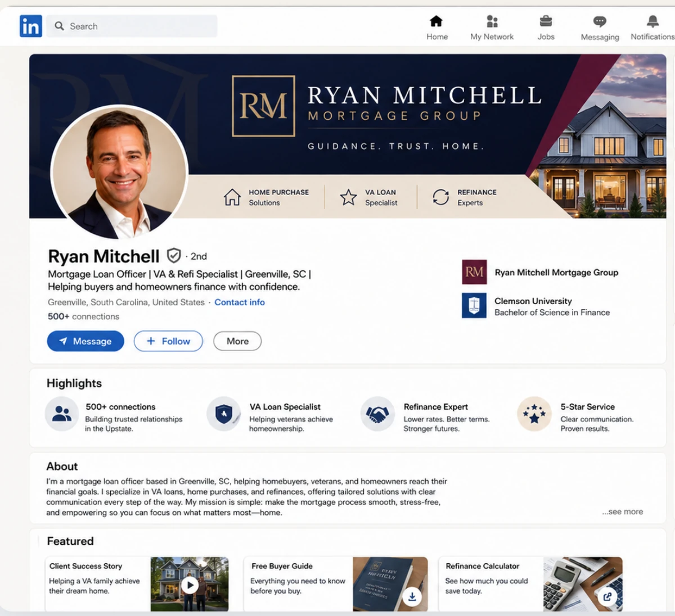Click the Refinance circular arrows icon in banner
This screenshot has width=675, height=616.
440,197
